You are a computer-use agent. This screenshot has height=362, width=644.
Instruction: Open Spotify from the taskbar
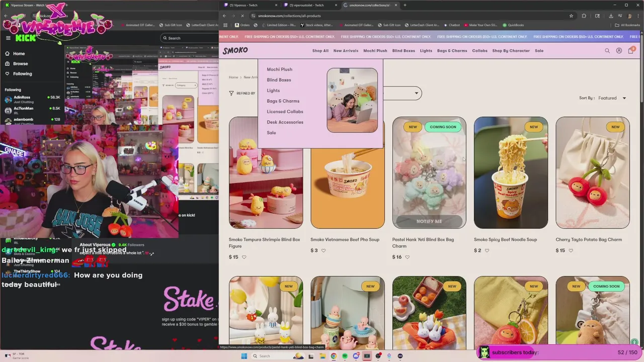(x=345, y=356)
